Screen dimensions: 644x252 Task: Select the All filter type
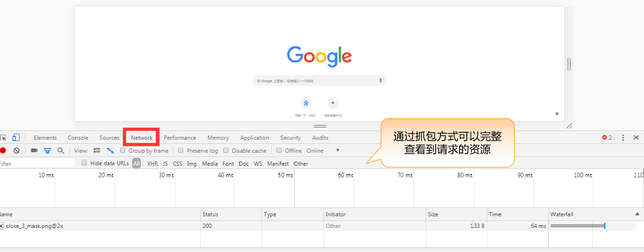136,163
